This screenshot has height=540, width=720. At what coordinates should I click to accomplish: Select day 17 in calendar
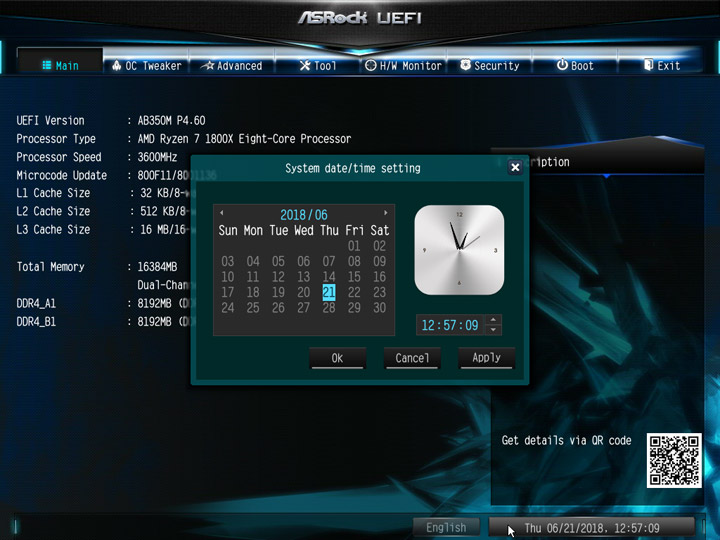[x=228, y=292]
